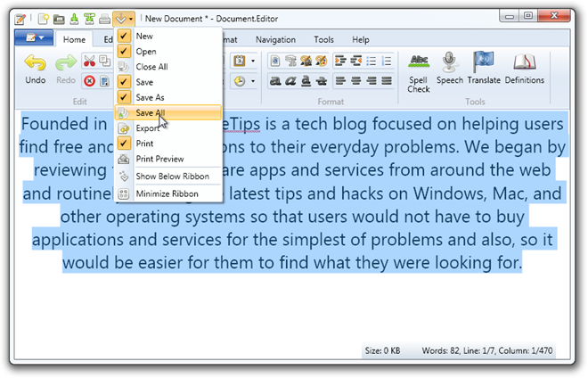The height and width of the screenshot is (378, 588).
Task: Switch to the Tools ribbon tab
Action: click(x=323, y=39)
